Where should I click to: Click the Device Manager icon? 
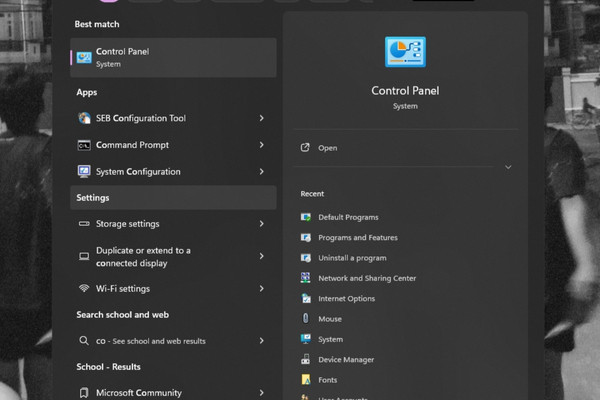[x=305, y=359]
